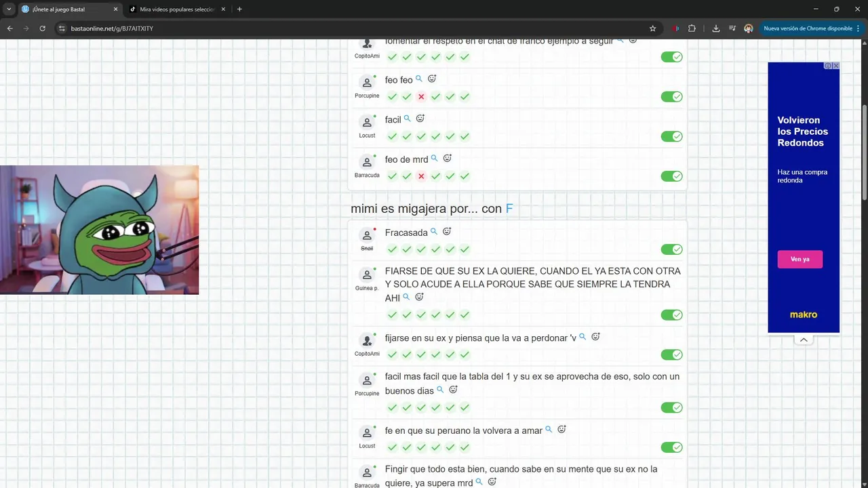Image resolution: width=868 pixels, height=488 pixels.
Task: Toggle approval switch for Locust's 'facil' answer
Action: pyautogui.click(x=671, y=136)
